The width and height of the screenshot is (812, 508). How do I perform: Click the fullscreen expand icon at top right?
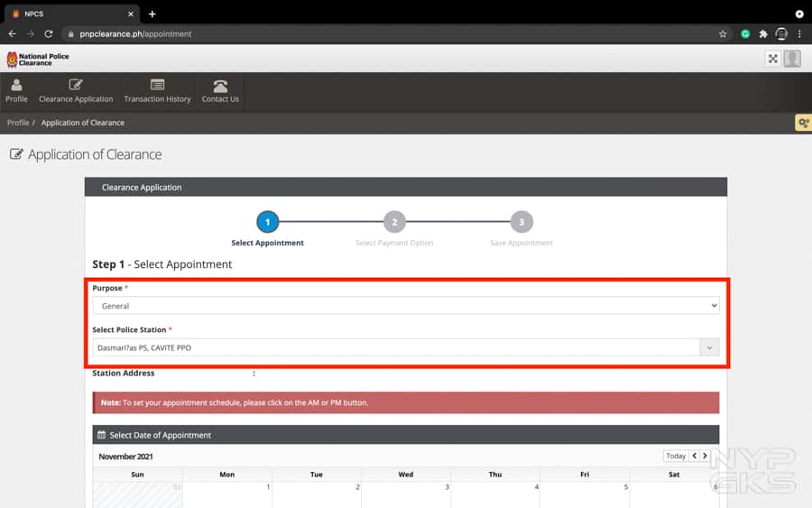pos(772,59)
